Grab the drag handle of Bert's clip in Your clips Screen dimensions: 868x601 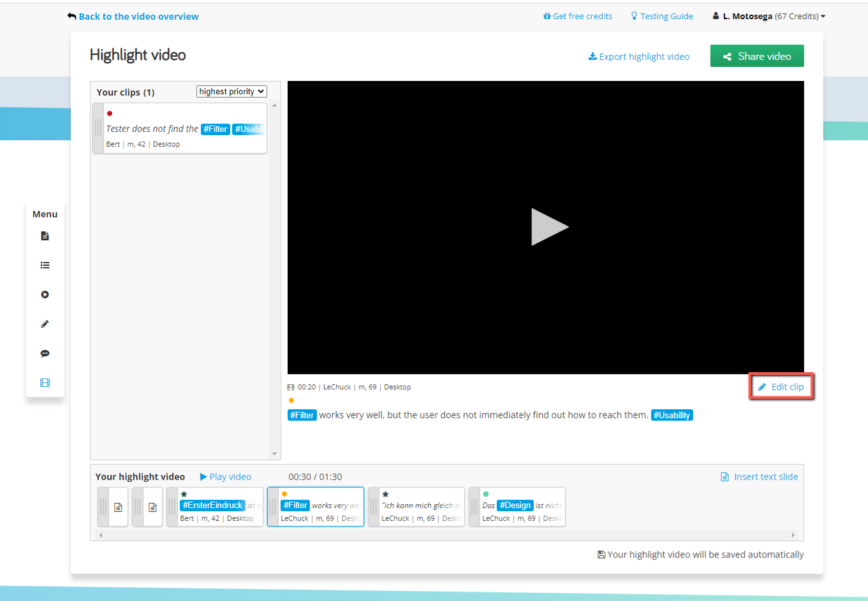98,127
